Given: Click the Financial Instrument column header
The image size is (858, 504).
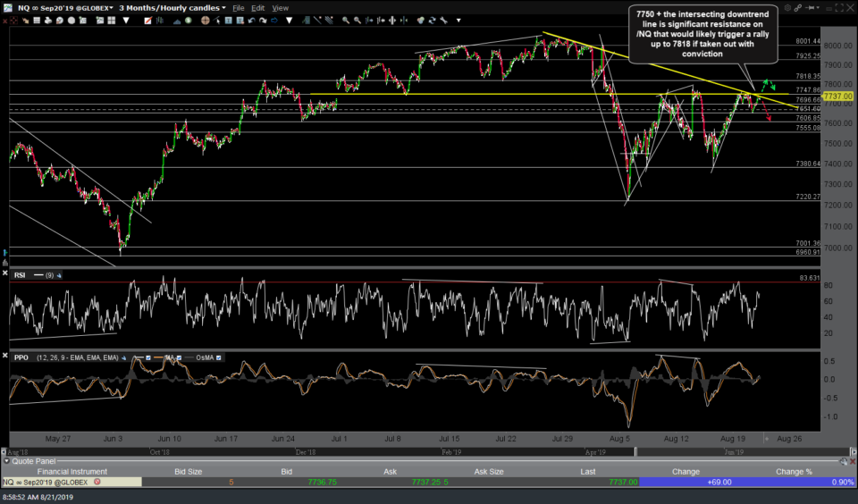Looking at the screenshot, I should [x=71, y=472].
